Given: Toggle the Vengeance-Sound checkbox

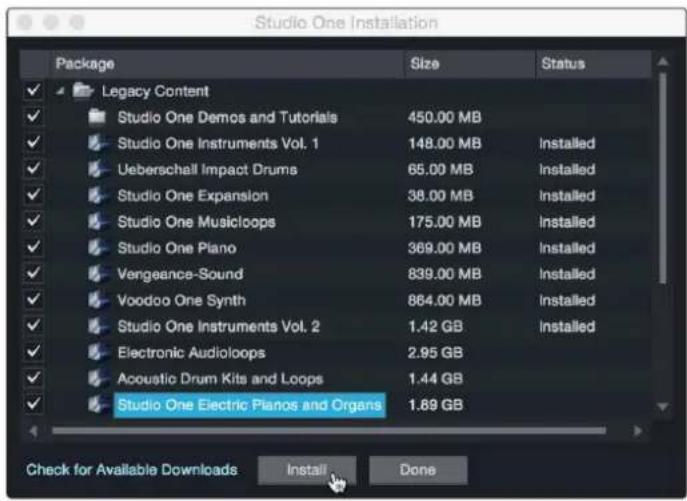Looking at the screenshot, I should (x=33, y=274).
